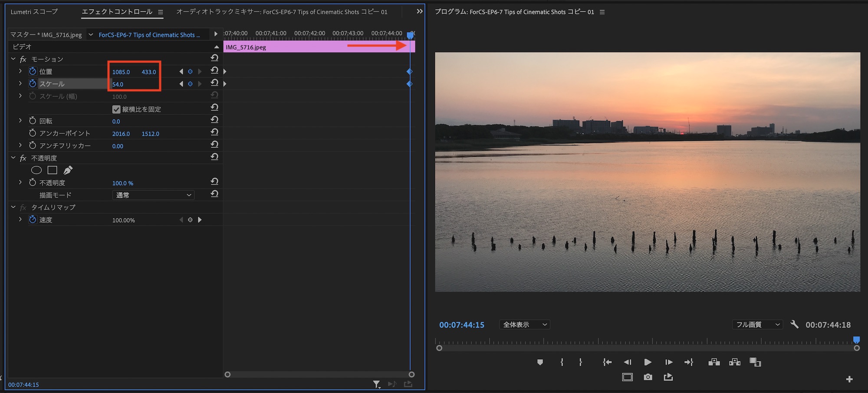Click the filter properties funnel icon
The image size is (868, 393).
[376, 384]
